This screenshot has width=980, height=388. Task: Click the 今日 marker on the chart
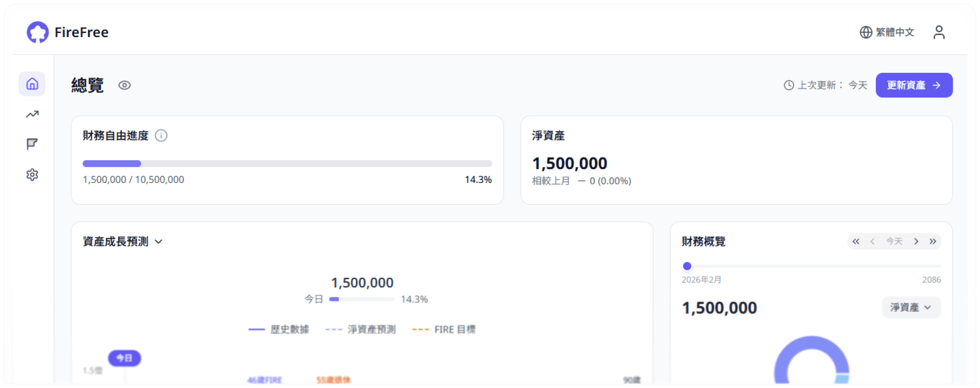[124, 358]
